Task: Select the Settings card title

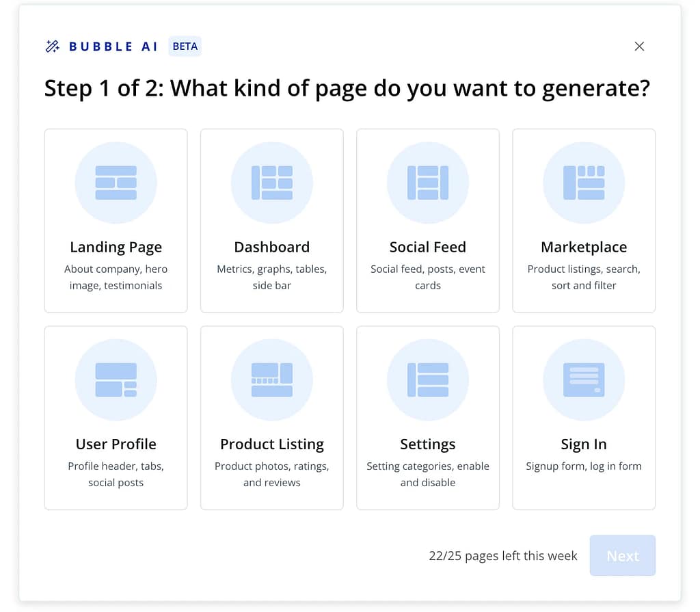Action: click(427, 444)
